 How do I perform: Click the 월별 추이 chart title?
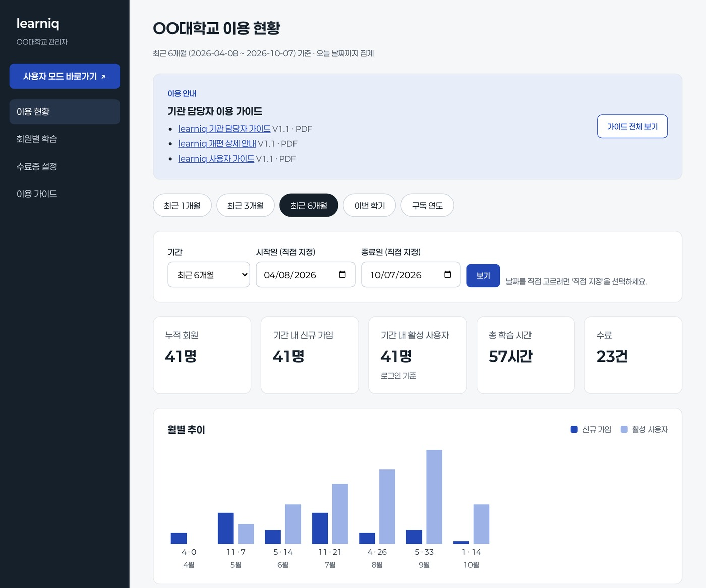(x=186, y=430)
